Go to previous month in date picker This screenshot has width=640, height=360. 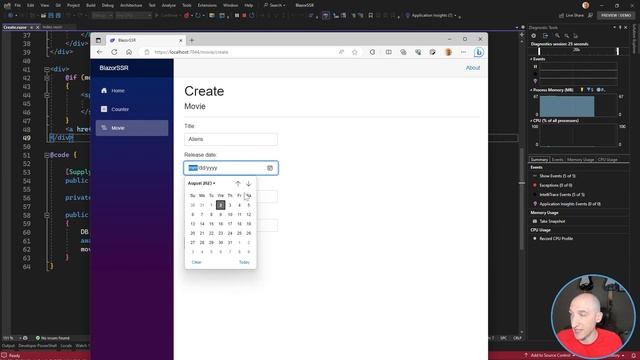point(238,184)
